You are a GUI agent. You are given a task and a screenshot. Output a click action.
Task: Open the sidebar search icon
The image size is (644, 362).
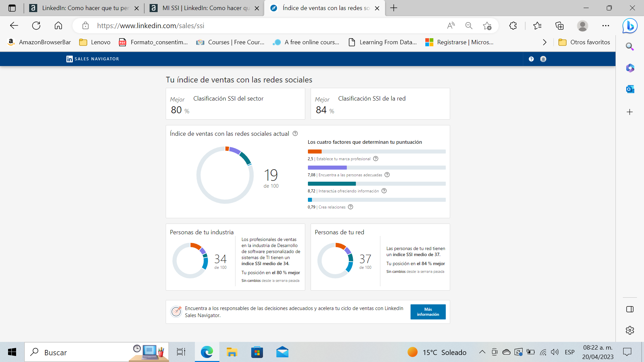pyautogui.click(x=630, y=47)
